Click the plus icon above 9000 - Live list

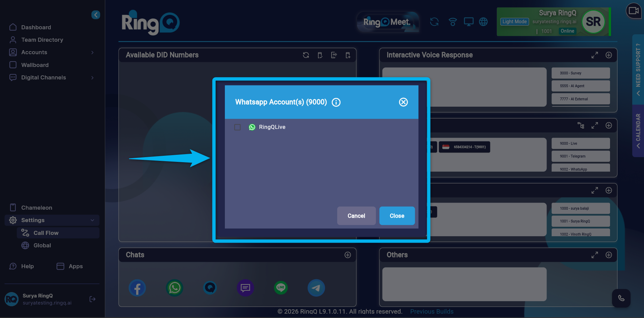click(609, 126)
